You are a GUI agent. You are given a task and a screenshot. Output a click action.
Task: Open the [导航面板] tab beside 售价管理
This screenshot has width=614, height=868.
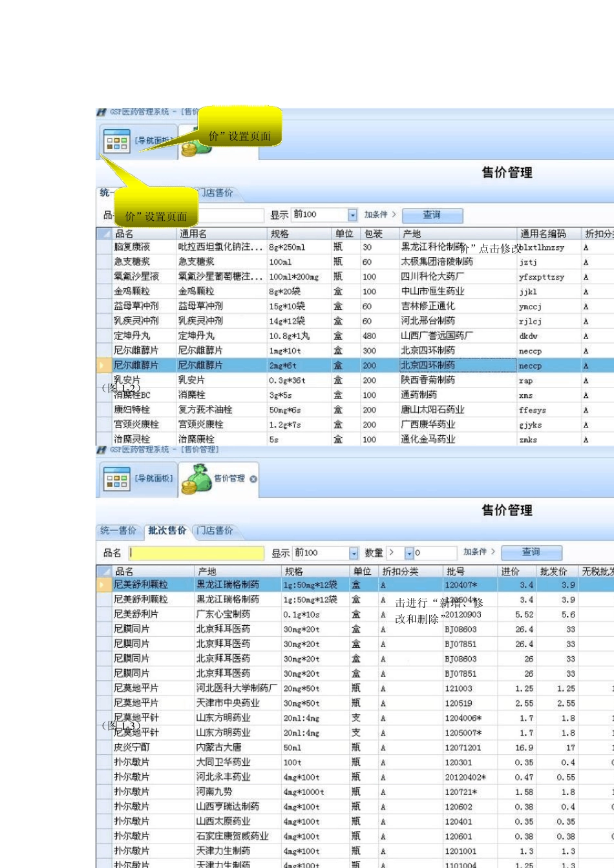137,479
